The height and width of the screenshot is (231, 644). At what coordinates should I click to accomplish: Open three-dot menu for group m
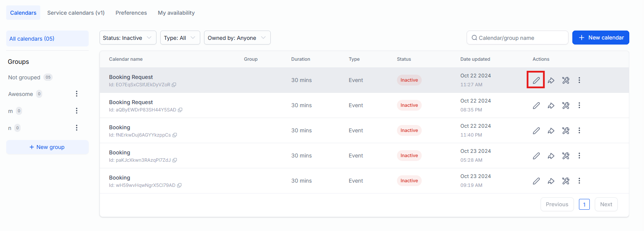[77, 111]
